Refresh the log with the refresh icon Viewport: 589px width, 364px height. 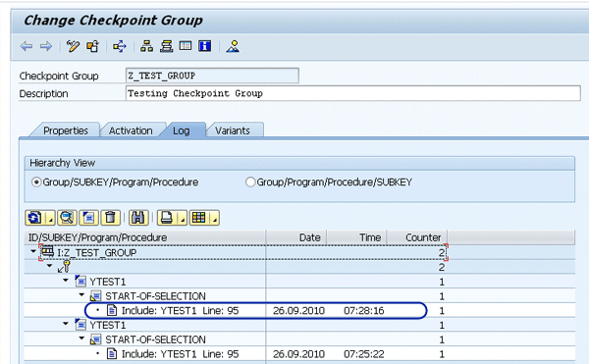(x=34, y=218)
